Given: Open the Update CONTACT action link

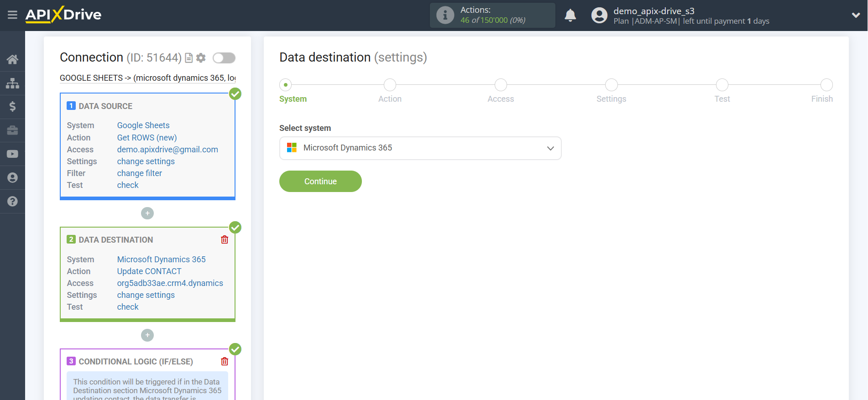Looking at the screenshot, I should (x=149, y=271).
